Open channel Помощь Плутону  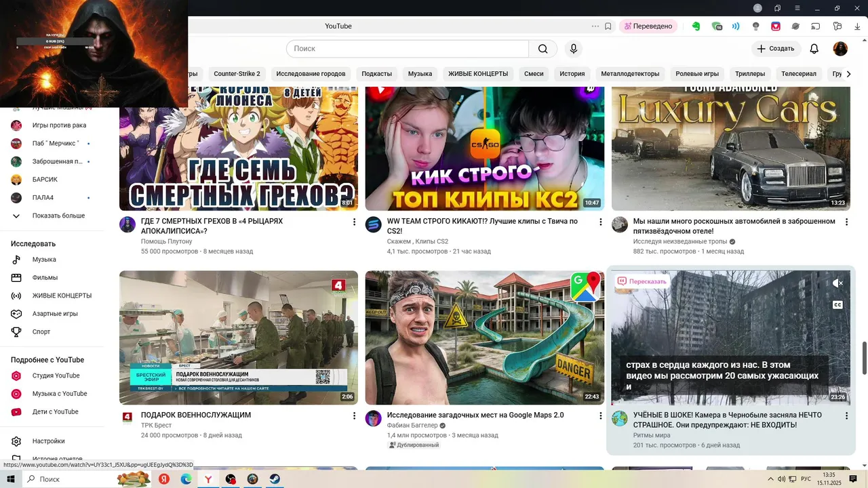coord(166,241)
